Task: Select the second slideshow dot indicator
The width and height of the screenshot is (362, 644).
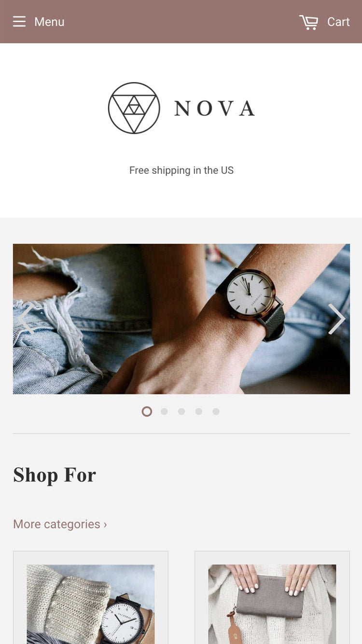Action: coord(164,411)
